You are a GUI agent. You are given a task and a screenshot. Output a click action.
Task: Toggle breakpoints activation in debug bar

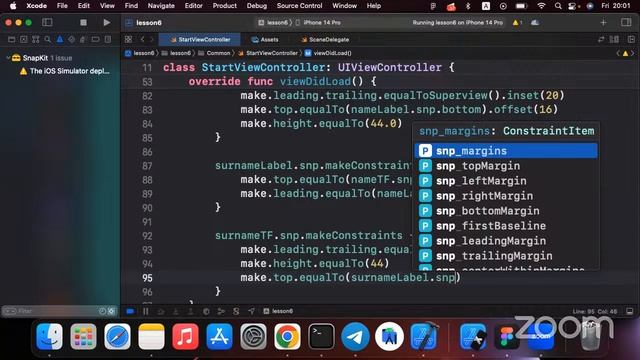click(130, 311)
